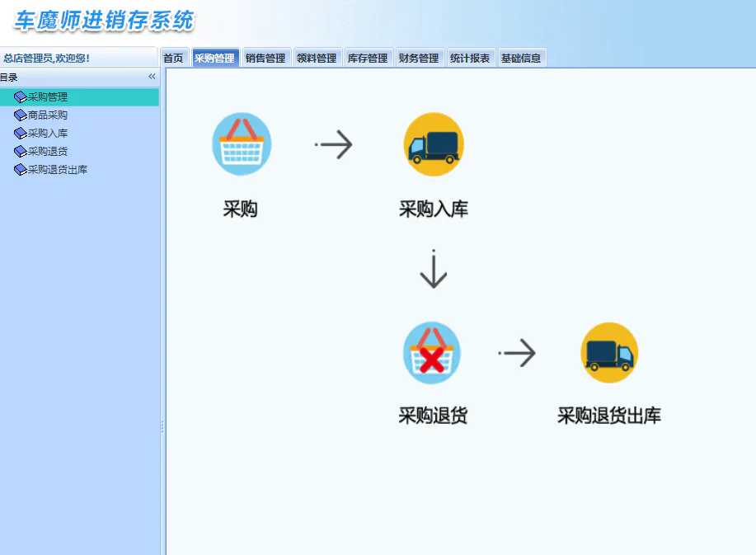Screen dimensions: 756x555
Task: Click the 车魔师进销存系统 title logo
Action: point(104,21)
